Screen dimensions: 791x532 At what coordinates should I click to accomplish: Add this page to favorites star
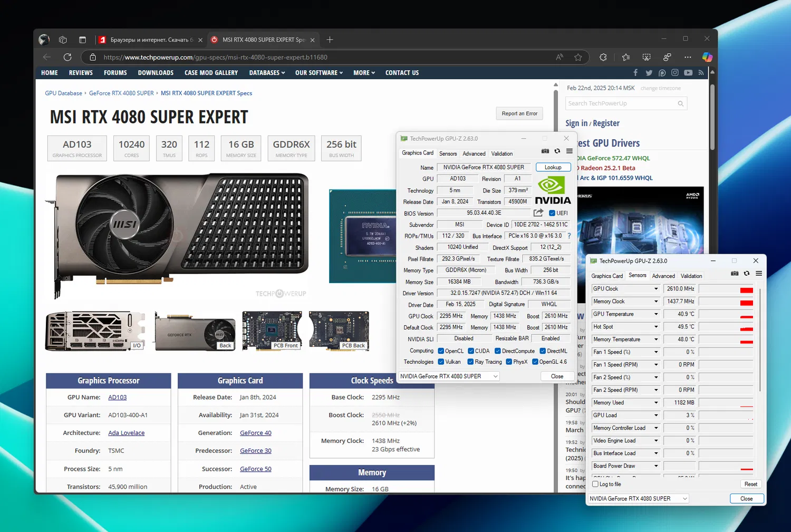pos(578,57)
